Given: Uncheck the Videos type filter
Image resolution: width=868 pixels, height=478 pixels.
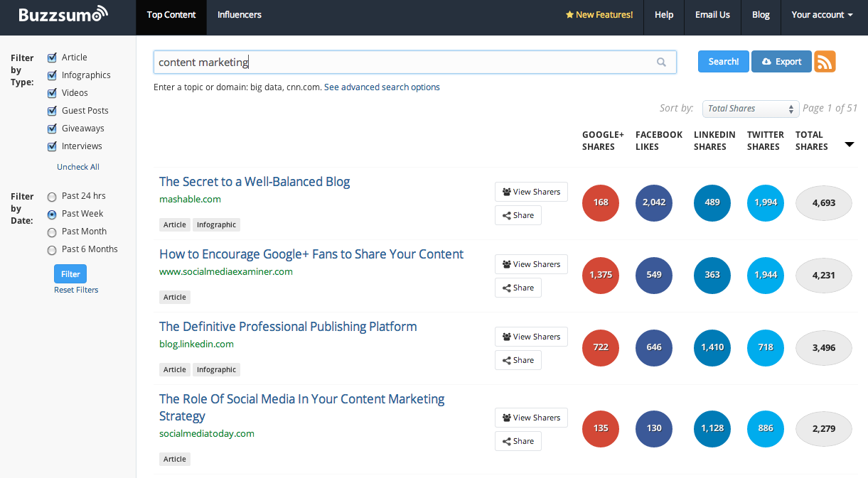Looking at the screenshot, I should tap(52, 93).
